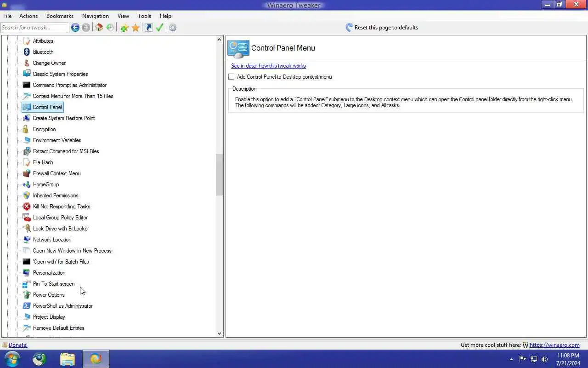Open the Bookmarks menu

[60, 16]
